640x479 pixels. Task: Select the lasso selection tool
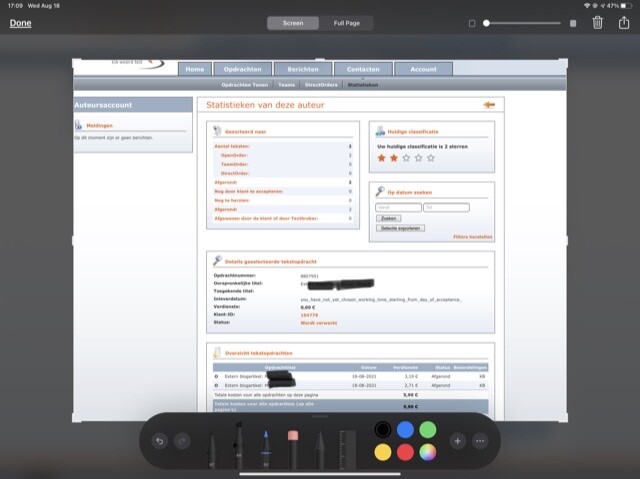pos(320,450)
